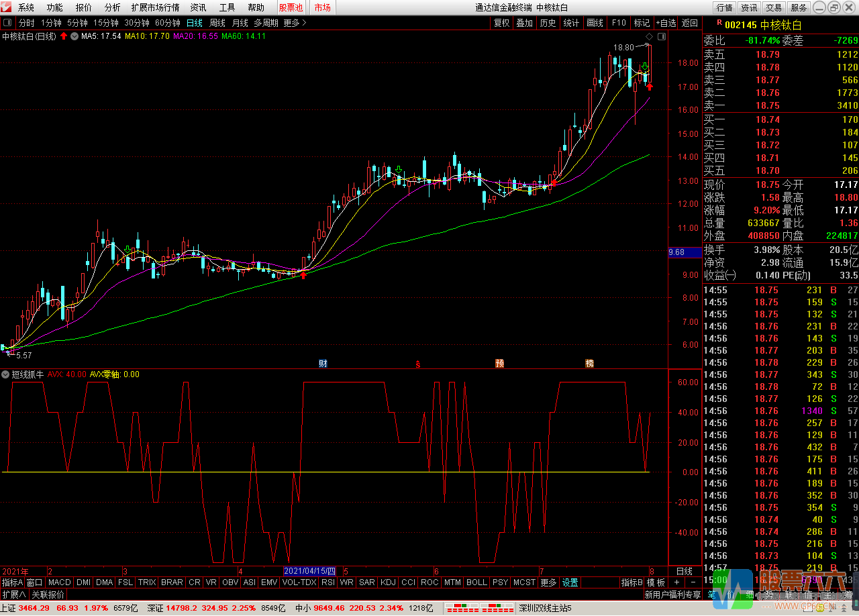The image size is (859, 616).
Task: Select the BOLL indicator tab
Action: tap(476, 582)
